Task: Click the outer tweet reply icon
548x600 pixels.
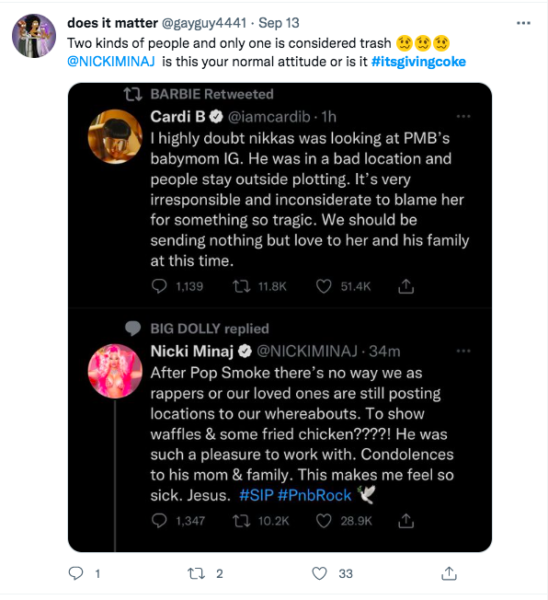Action: tap(76, 573)
